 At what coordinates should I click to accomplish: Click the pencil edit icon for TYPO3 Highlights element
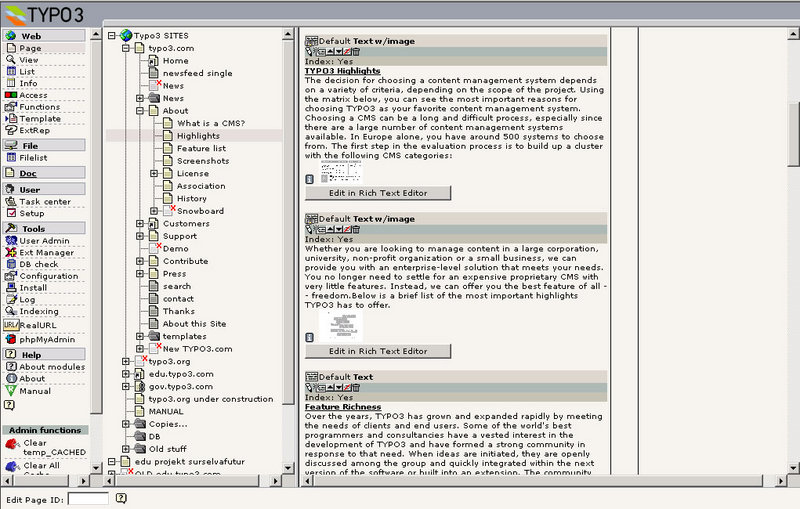[309, 52]
